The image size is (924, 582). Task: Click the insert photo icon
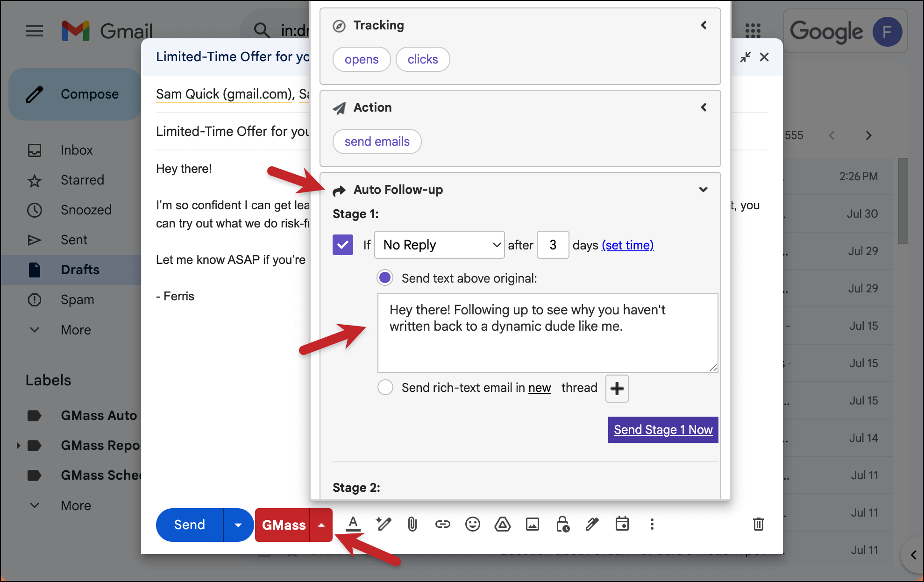[x=532, y=524]
